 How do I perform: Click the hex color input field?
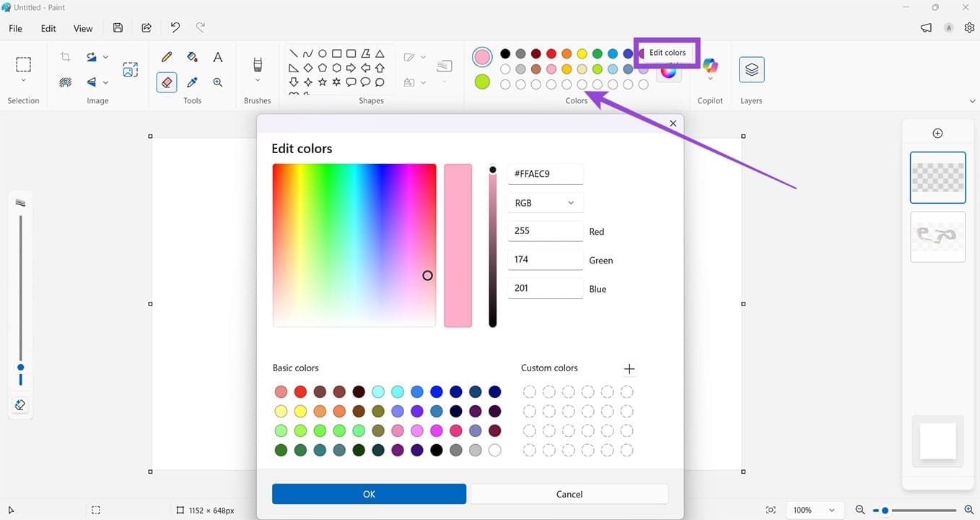point(545,173)
